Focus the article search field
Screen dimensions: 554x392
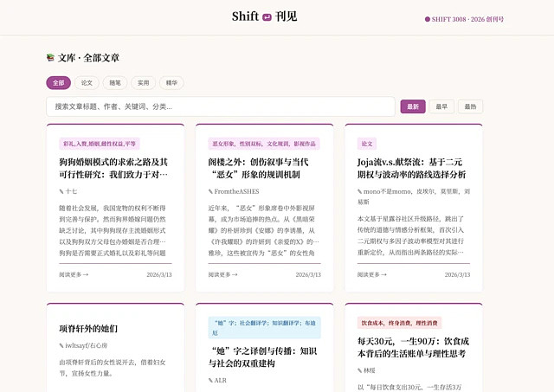click(x=221, y=106)
